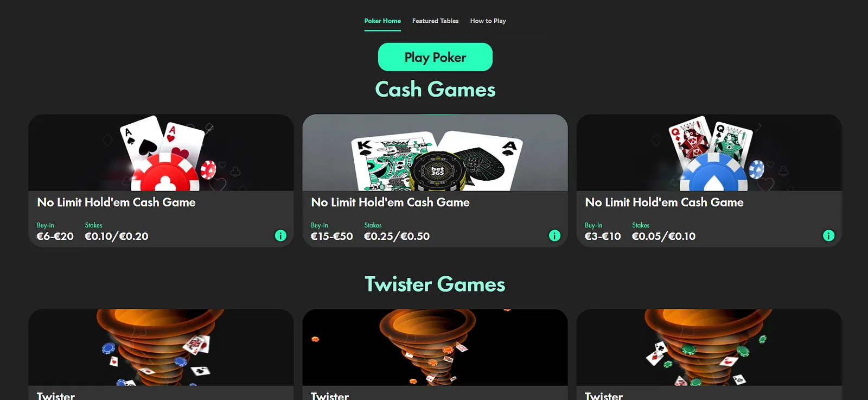Viewport: 868px width, 400px height.
Task: Select the €6-€20 buy-in cash game title
Action: point(116,202)
